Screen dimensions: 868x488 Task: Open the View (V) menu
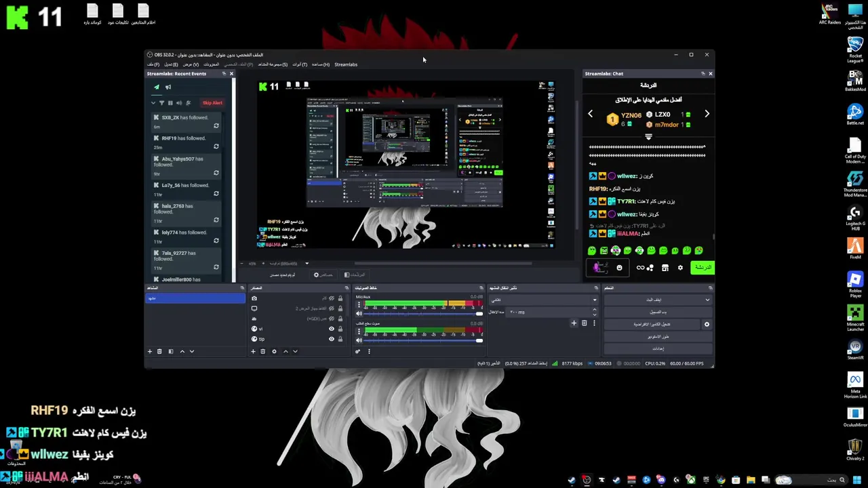point(191,64)
